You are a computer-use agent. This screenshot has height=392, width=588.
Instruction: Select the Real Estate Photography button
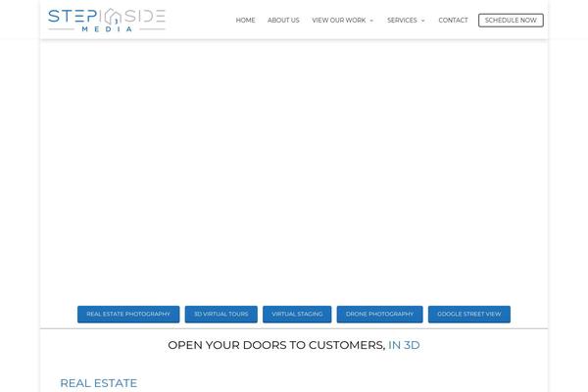tap(128, 314)
